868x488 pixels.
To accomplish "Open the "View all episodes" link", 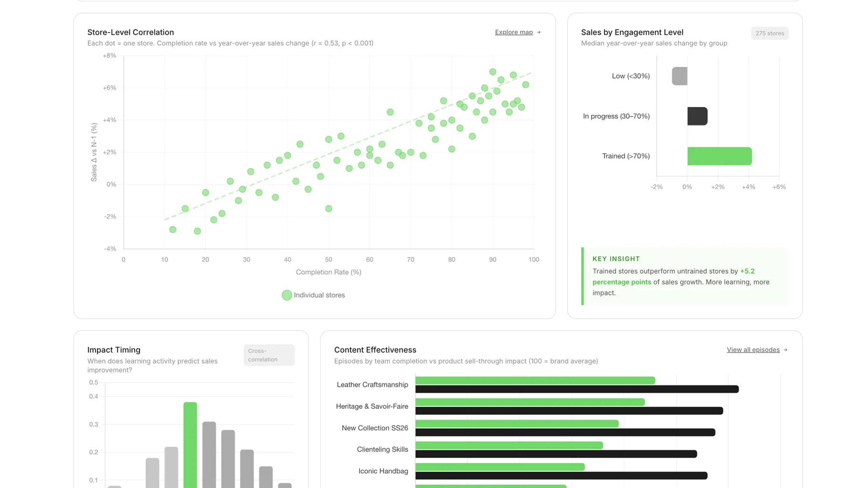I will [752, 350].
